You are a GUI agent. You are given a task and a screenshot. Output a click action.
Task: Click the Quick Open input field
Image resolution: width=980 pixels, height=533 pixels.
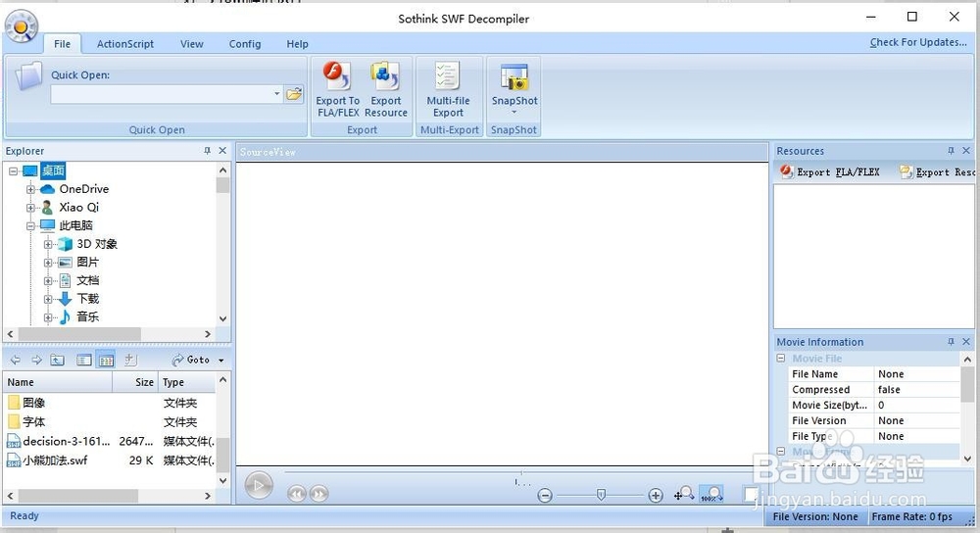pyautogui.click(x=162, y=94)
